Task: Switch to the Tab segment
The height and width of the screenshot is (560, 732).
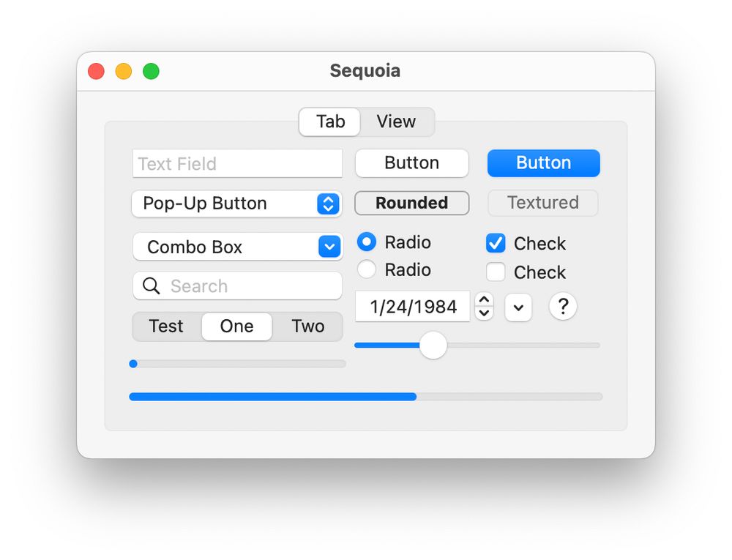Action: click(330, 122)
